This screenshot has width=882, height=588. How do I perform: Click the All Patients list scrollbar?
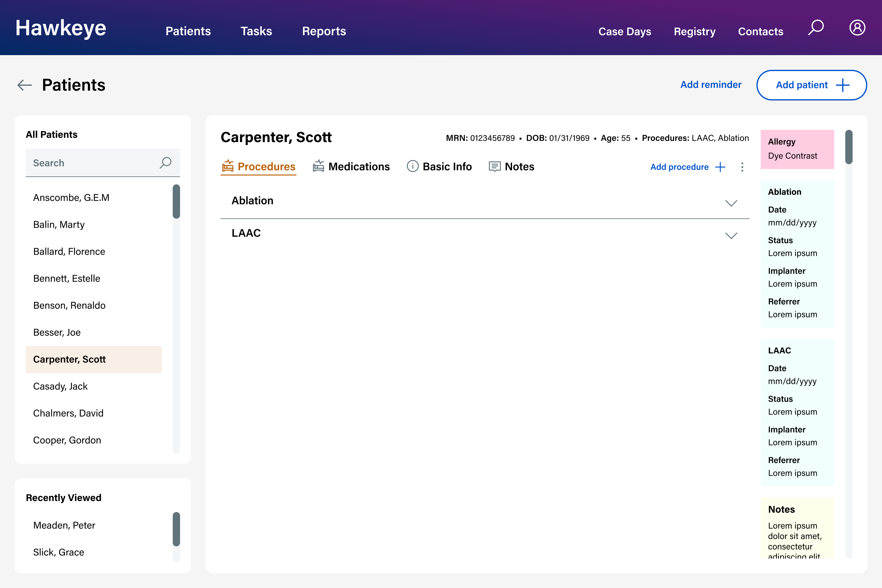[176, 202]
